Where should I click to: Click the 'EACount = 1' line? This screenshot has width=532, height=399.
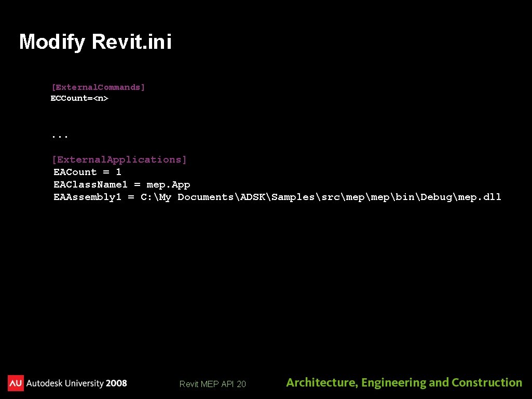pos(87,172)
